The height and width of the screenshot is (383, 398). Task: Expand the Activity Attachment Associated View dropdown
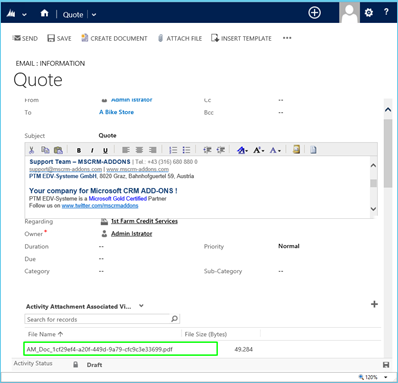141,306
